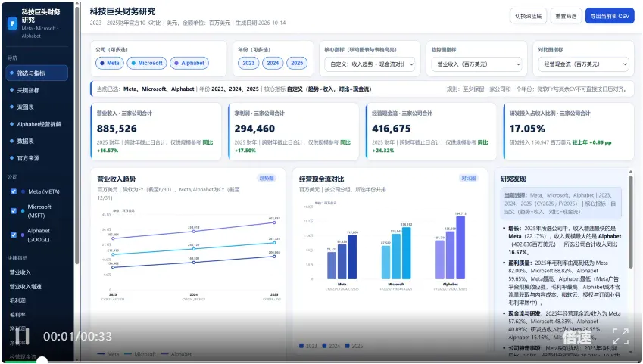
Task: Go to Alphabet经营拆解 in sidebar
Action: (x=37, y=124)
